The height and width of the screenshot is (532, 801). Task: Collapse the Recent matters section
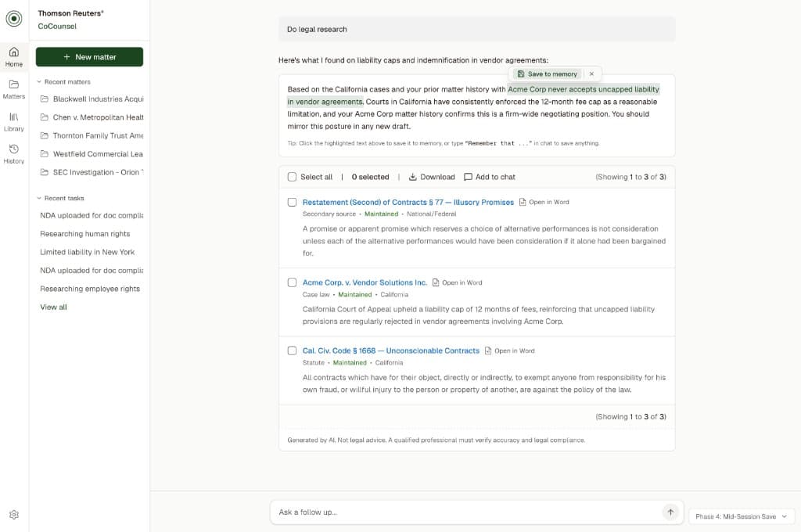[x=63, y=82]
